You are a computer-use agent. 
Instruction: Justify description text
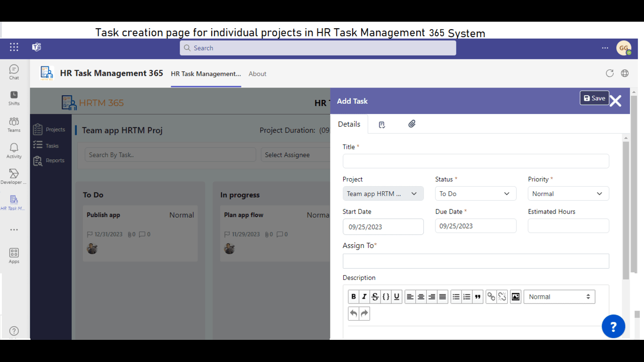(x=442, y=296)
